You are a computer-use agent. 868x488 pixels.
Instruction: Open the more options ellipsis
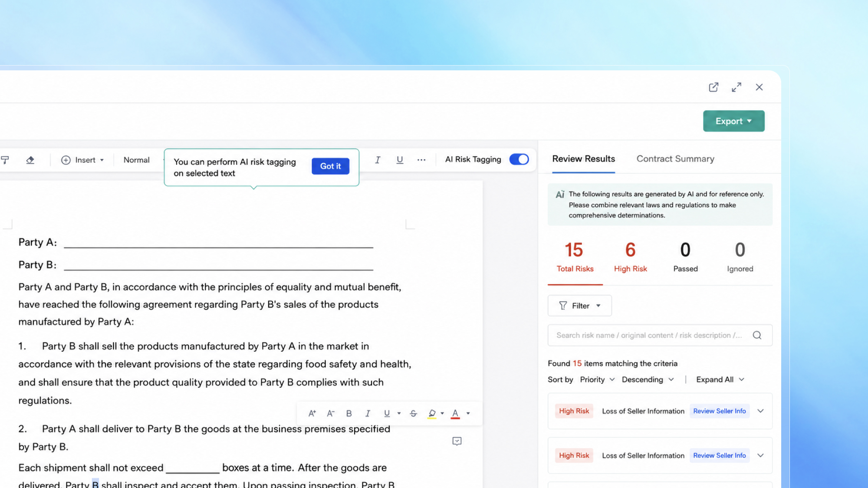[x=421, y=160]
